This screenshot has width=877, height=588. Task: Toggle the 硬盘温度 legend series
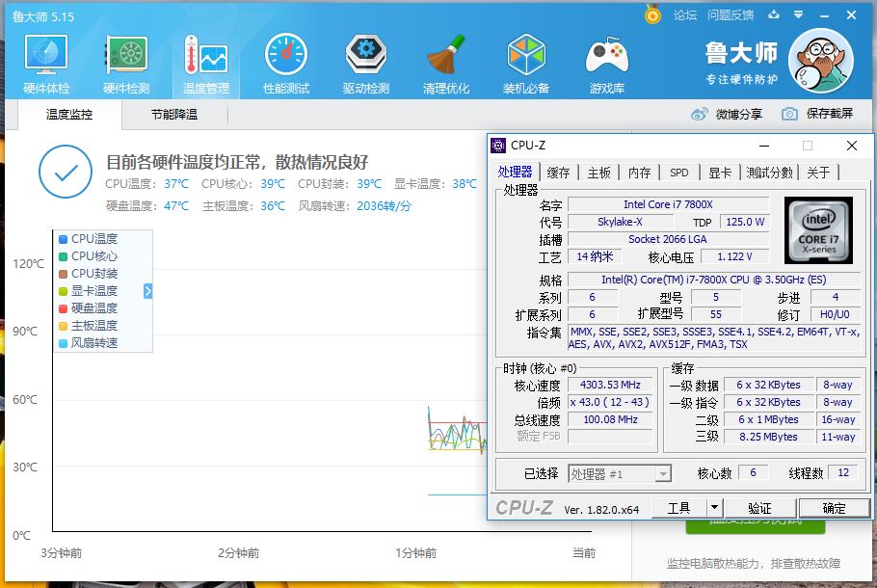93,308
